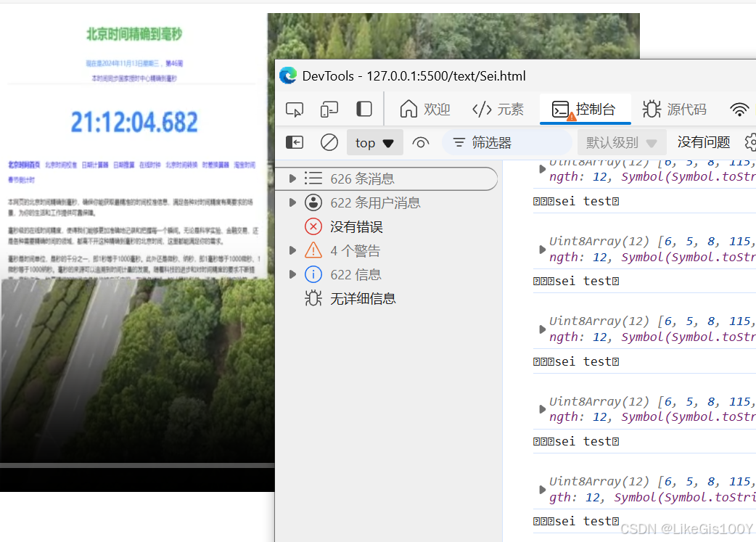Open the 源代码 panel
This screenshot has width=756, height=542.
(x=675, y=108)
